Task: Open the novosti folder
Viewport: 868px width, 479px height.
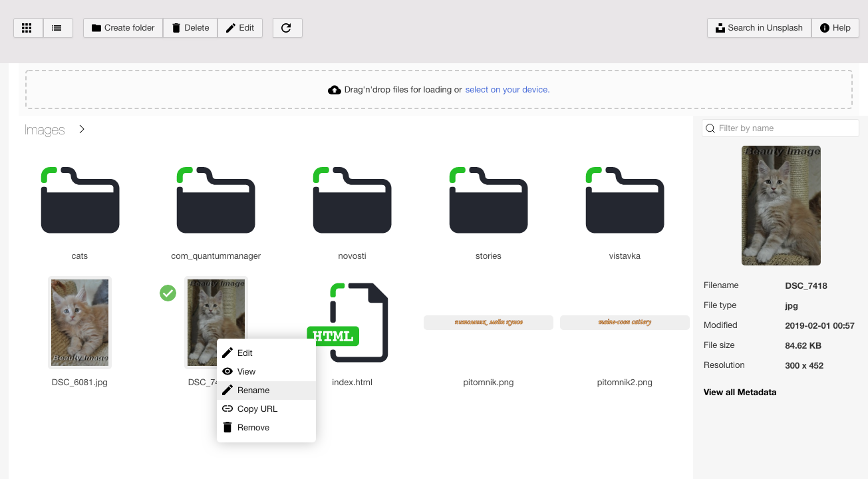Action: point(352,200)
